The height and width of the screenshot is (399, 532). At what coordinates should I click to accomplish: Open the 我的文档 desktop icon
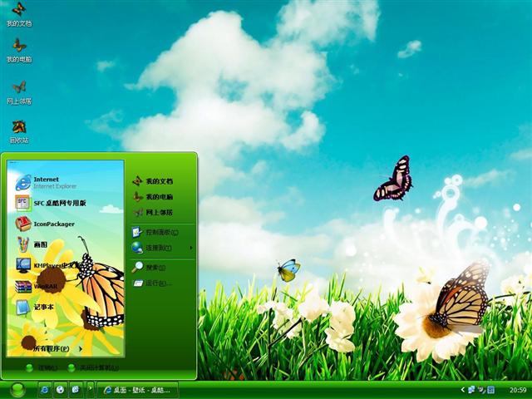(x=19, y=15)
